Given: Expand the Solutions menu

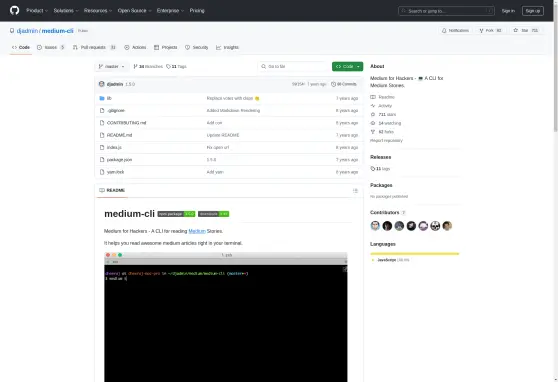Looking at the screenshot, I should pyautogui.click(x=66, y=11).
